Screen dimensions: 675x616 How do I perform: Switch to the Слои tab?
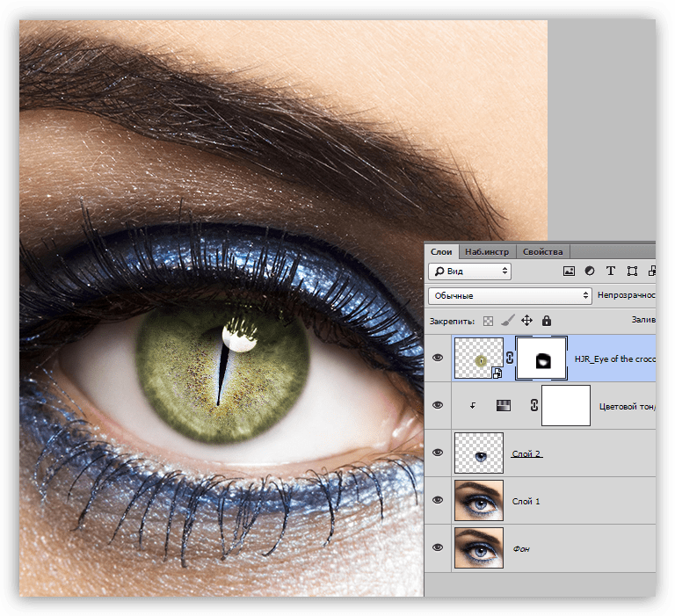tap(441, 252)
